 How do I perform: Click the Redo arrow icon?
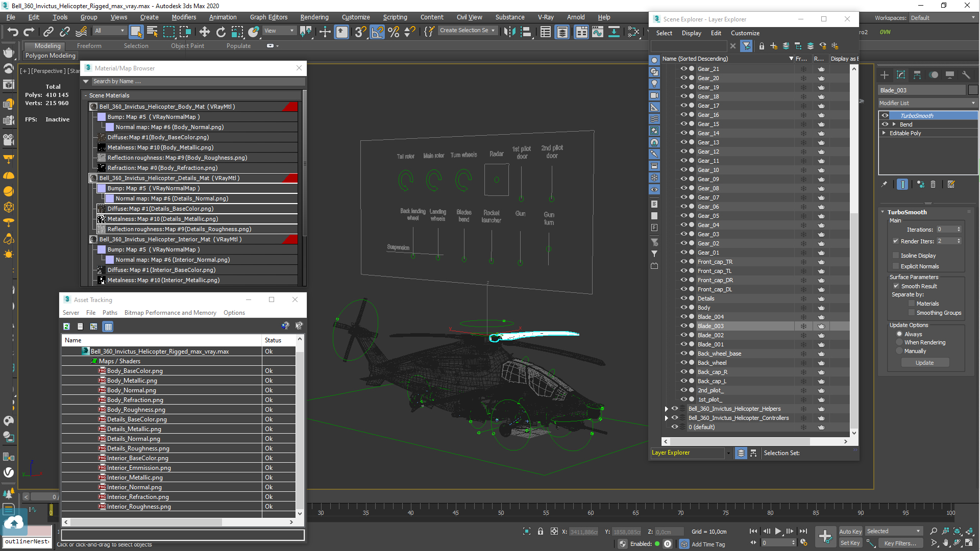[29, 32]
